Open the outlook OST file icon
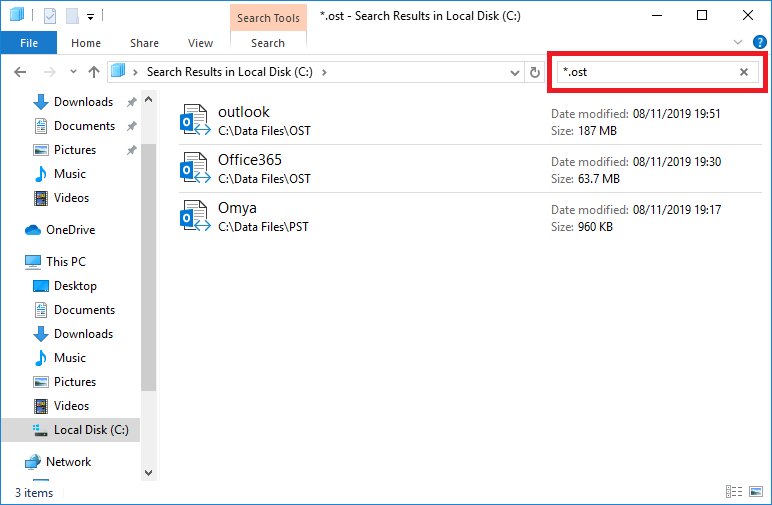The width and height of the screenshot is (772, 505). point(193,120)
